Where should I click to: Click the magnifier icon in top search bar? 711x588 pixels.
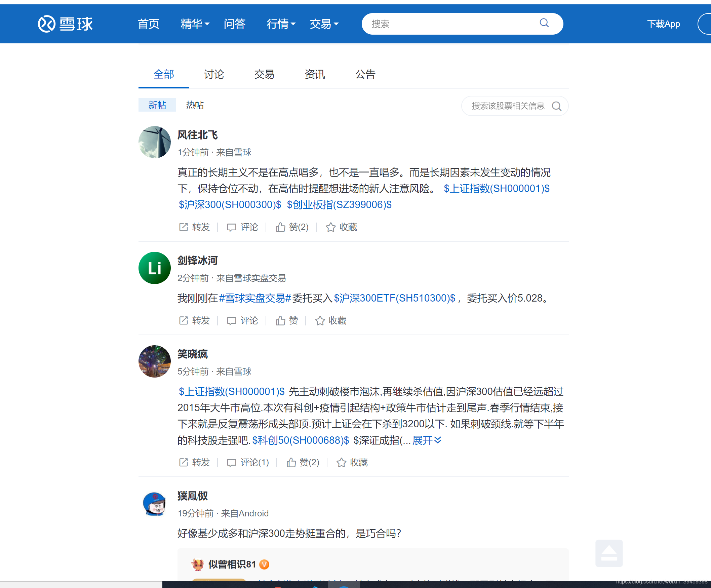(544, 23)
